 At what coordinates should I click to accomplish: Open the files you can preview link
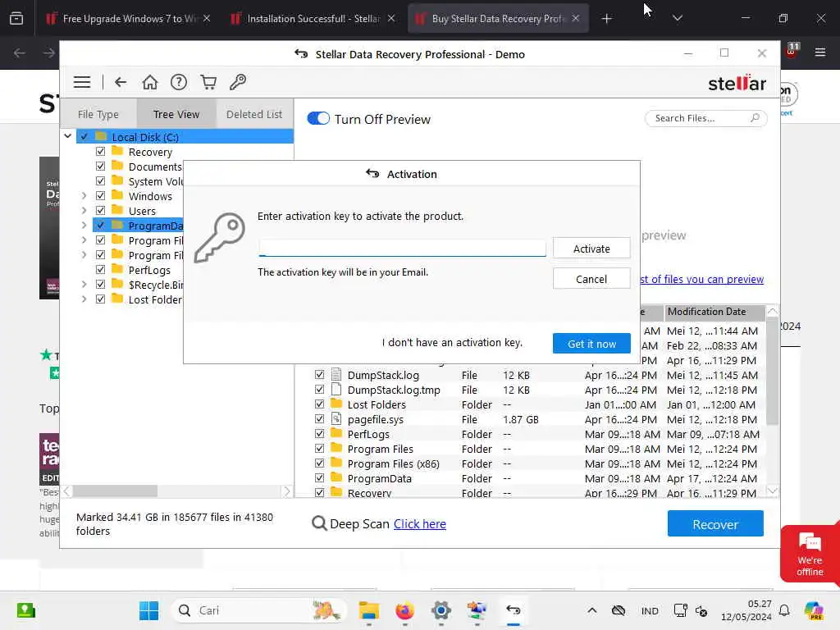[702, 279]
